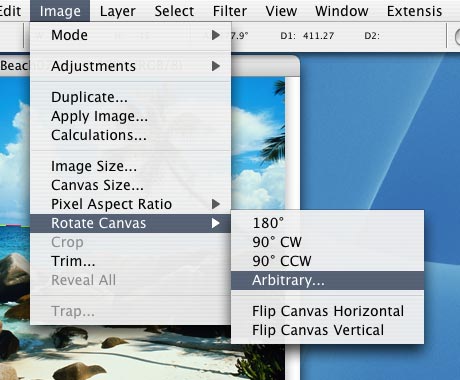
Task: Open the Select menu
Action: point(174,11)
